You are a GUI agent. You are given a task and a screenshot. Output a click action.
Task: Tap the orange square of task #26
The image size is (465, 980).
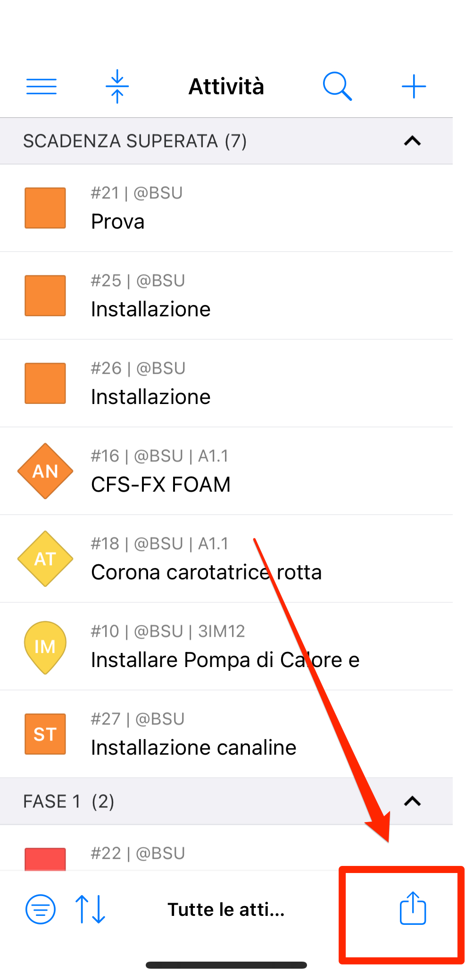click(45, 383)
